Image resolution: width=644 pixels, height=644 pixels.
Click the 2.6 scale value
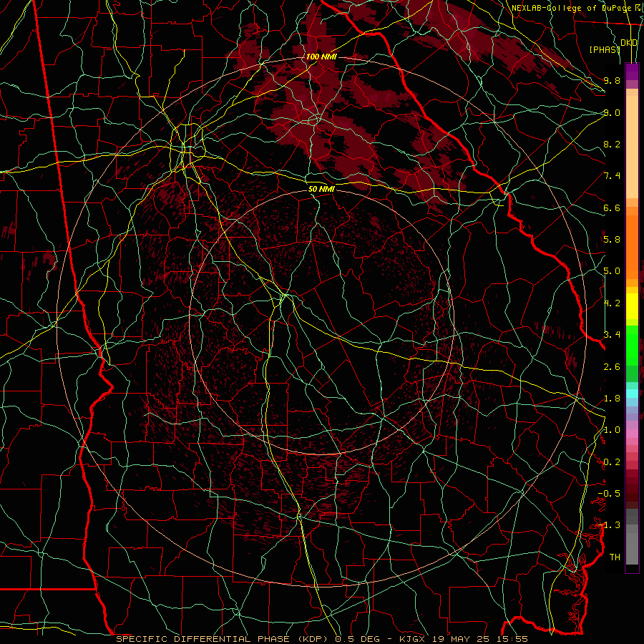point(612,367)
